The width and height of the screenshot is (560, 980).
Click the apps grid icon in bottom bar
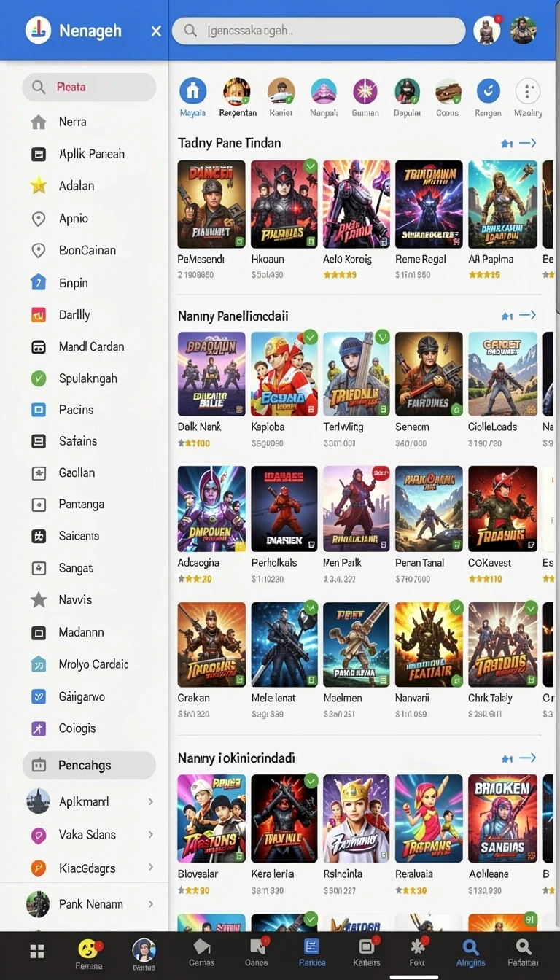[x=37, y=951]
